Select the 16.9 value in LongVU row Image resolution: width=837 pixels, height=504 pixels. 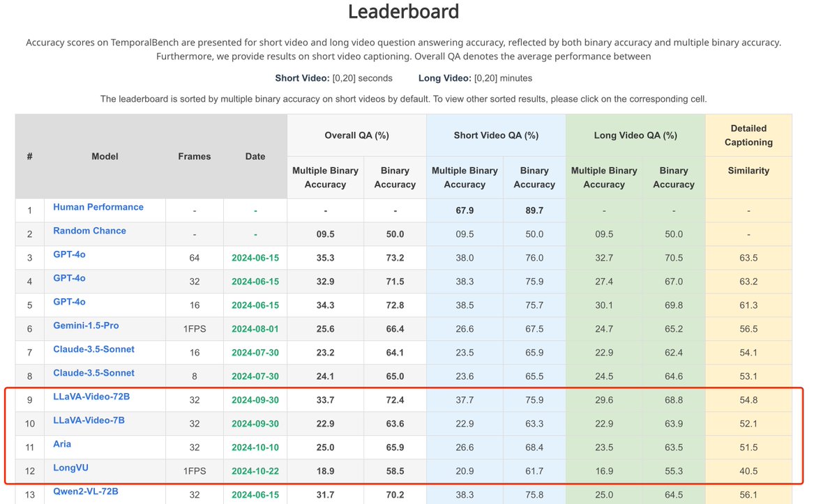point(604,471)
